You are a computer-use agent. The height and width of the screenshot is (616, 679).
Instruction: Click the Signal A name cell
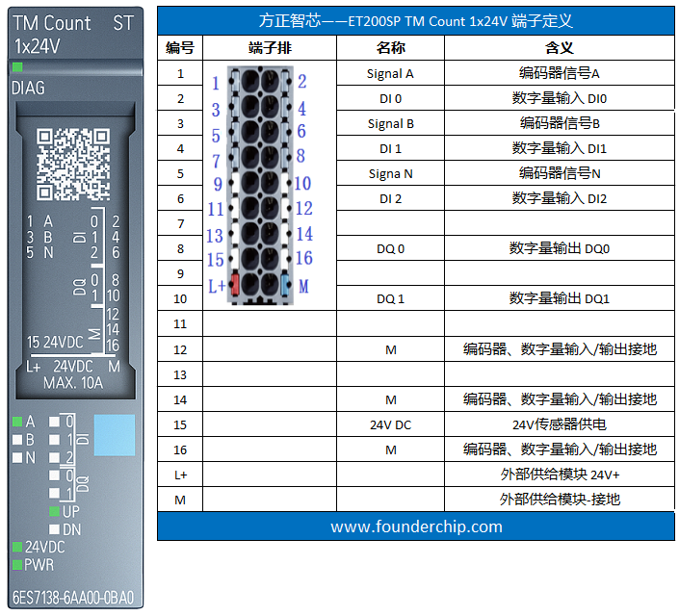coord(390,73)
